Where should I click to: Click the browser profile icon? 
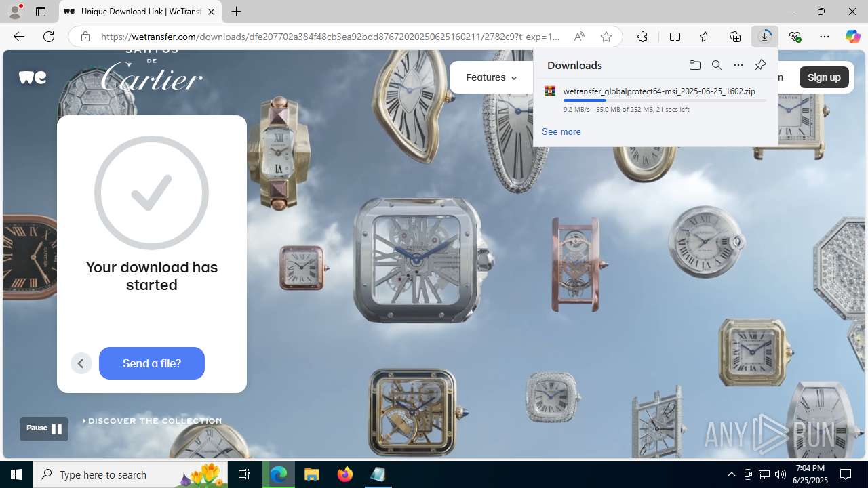point(15,12)
